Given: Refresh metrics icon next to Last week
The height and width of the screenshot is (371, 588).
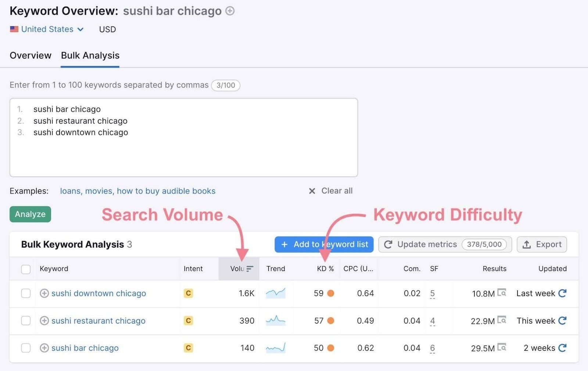Looking at the screenshot, I should (x=562, y=293).
